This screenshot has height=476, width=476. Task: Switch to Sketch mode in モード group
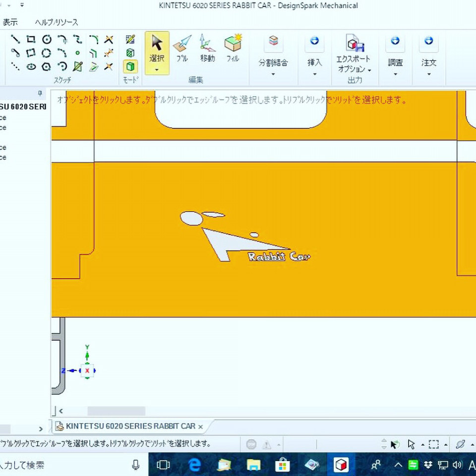coord(130,39)
